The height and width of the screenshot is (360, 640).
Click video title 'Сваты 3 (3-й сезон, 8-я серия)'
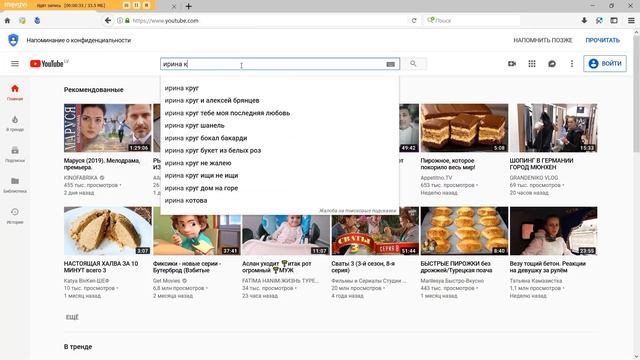(x=363, y=267)
